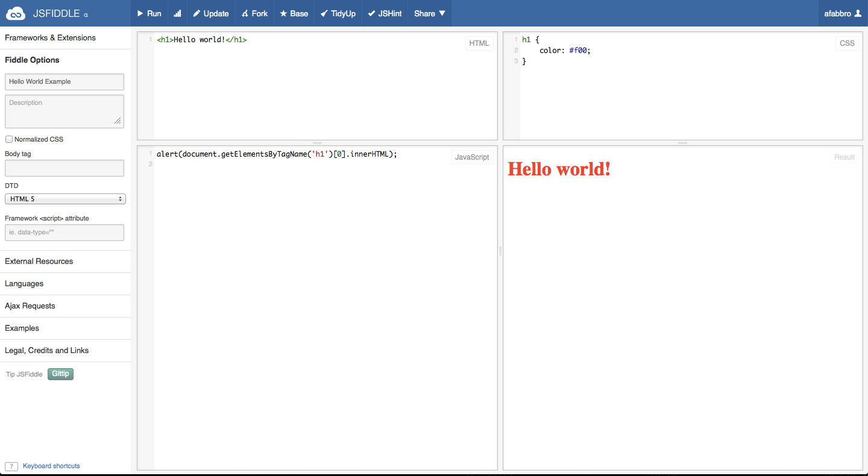Expand the External Resources section

tap(65, 261)
